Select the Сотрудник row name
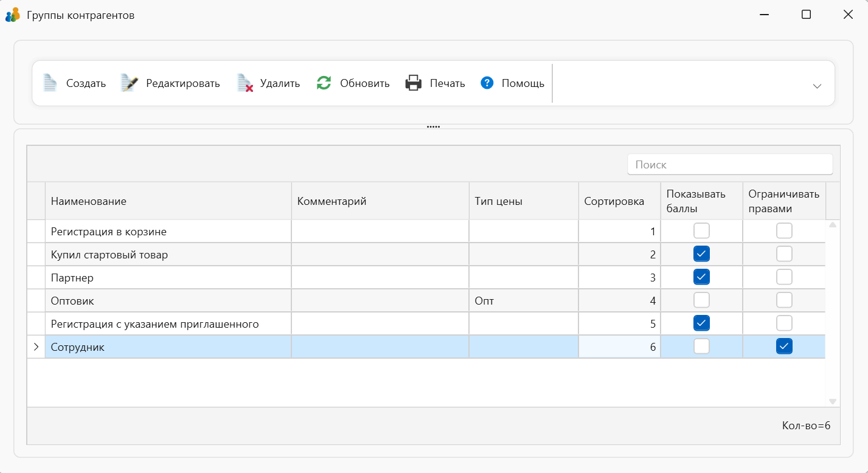The width and height of the screenshot is (868, 473). pos(78,347)
